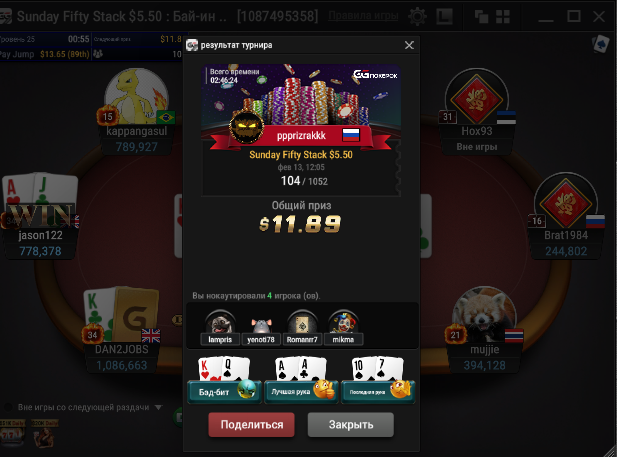Image resolution: width=617 pixels, height=457 pixels.
Task: Click the lampris pug avatar
Action: [x=220, y=324]
